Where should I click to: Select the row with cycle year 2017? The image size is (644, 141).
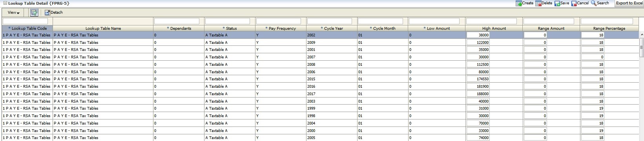320,94
